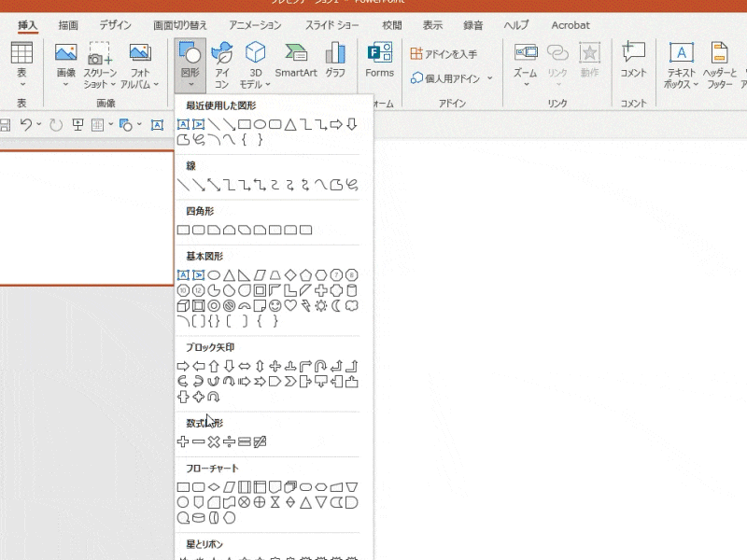747x560 pixels.
Task: Choose the straight line in 線 section
Action: click(183, 185)
